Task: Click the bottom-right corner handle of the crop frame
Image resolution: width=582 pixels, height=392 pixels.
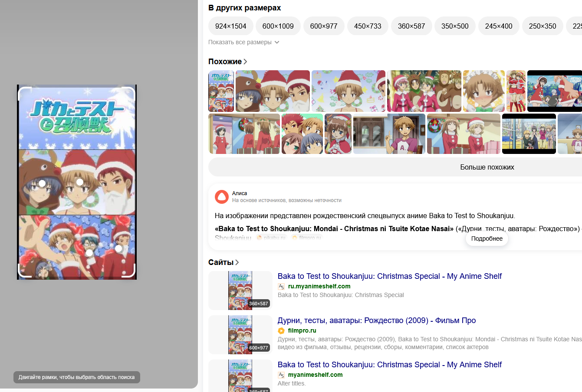Action: pyautogui.click(x=128, y=270)
